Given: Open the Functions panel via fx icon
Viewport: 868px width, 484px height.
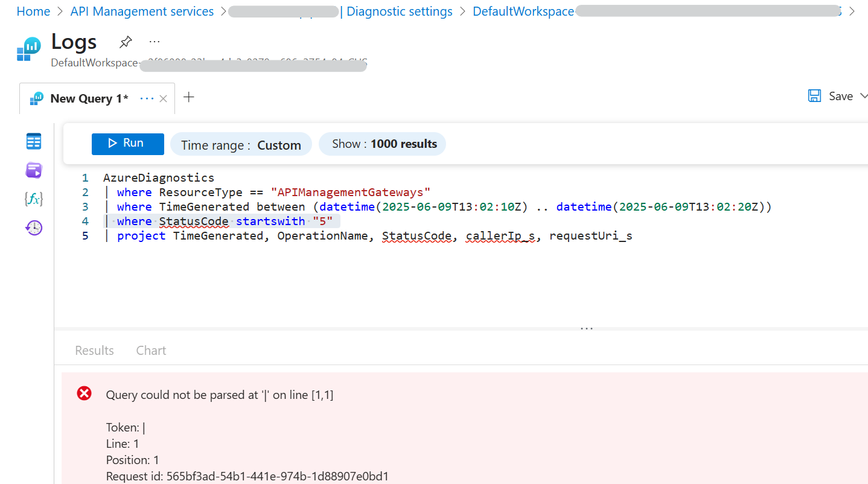Looking at the screenshot, I should click(x=33, y=199).
